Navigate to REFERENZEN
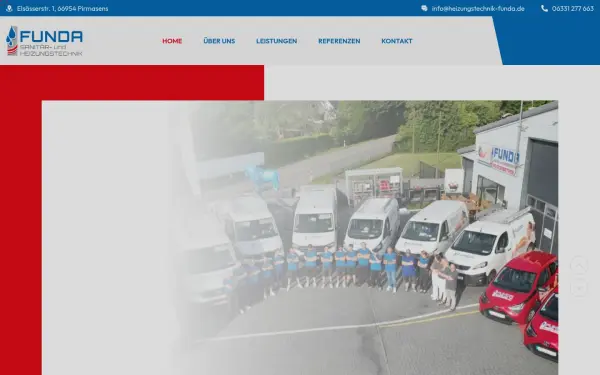This screenshot has width=600, height=375. click(x=339, y=41)
